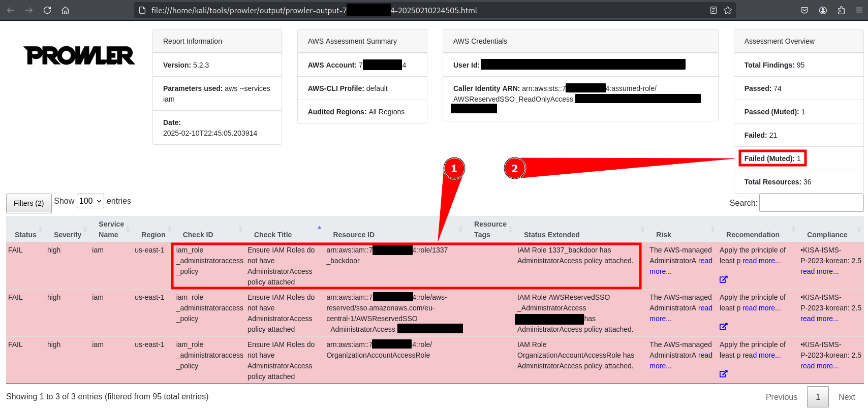Select the Date value 2025-02-10T22:45:05.203914
Screen dimensions: 868x410
pyautogui.click(x=210, y=133)
